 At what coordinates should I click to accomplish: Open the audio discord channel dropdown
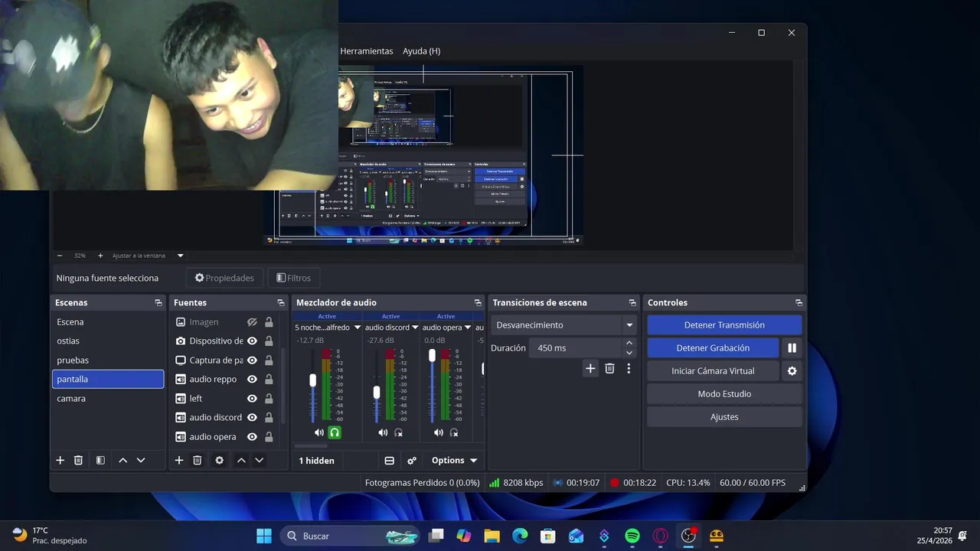point(415,328)
